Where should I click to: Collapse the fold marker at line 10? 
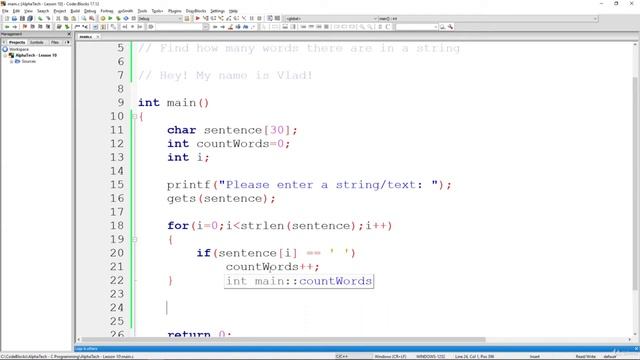click(x=134, y=116)
